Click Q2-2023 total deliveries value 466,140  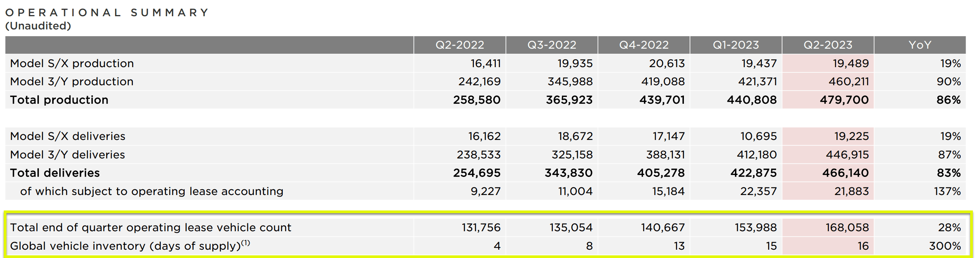pos(845,173)
